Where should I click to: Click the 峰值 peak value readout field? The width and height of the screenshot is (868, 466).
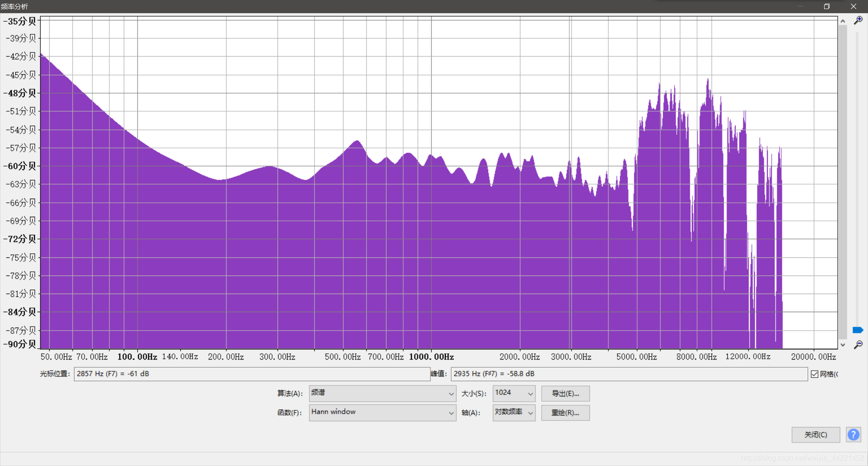click(x=629, y=374)
